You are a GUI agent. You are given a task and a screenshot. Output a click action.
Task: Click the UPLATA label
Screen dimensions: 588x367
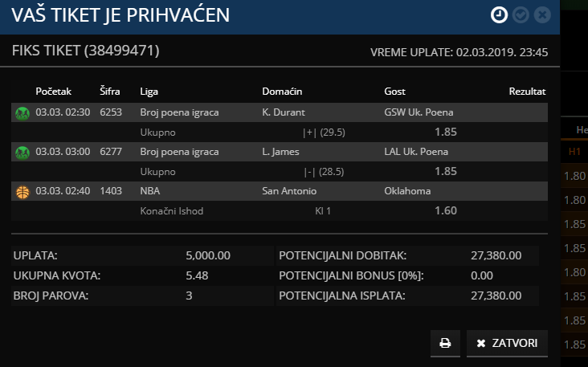[x=35, y=255]
